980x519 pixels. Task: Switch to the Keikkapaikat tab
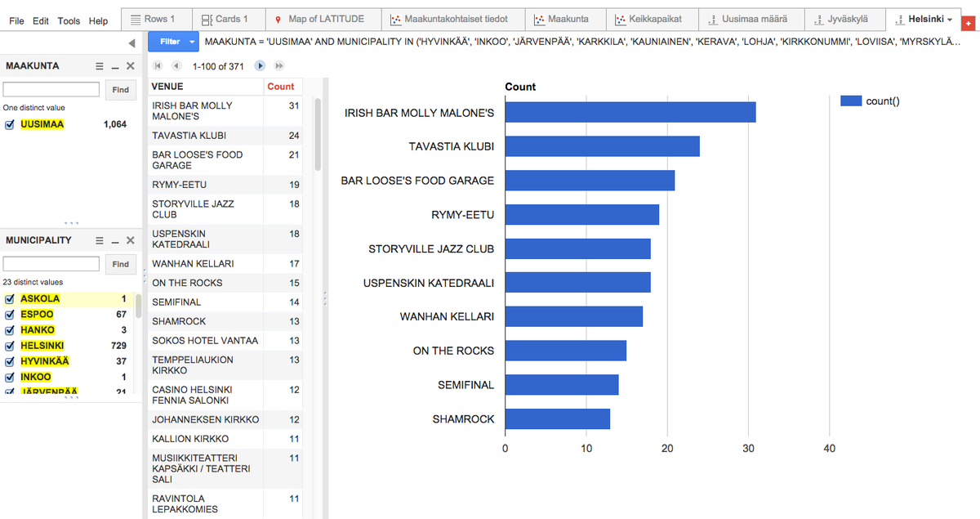[x=652, y=19]
